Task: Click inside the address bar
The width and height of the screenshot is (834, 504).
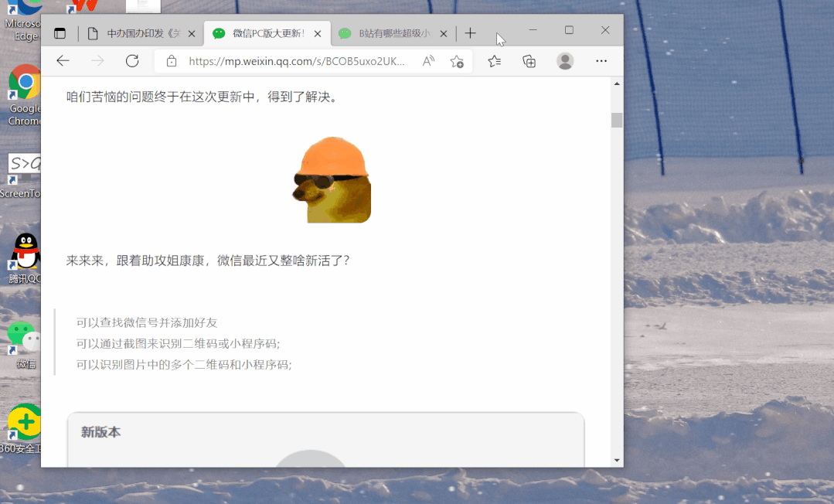Action: [x=294, y=61]
